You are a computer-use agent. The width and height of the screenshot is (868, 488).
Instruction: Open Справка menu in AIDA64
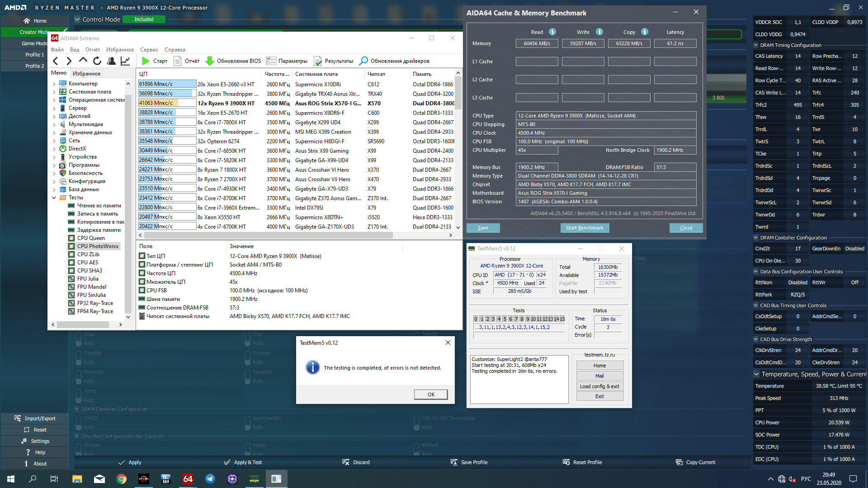tap(175, 50)
